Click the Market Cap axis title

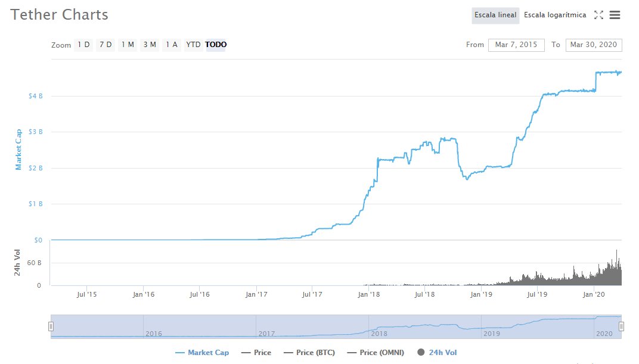click(18, 150)
